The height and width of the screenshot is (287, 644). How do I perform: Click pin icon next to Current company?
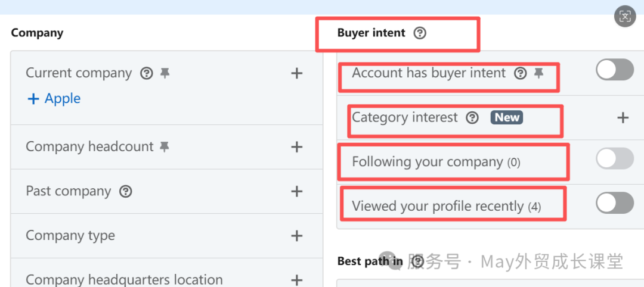165,73
